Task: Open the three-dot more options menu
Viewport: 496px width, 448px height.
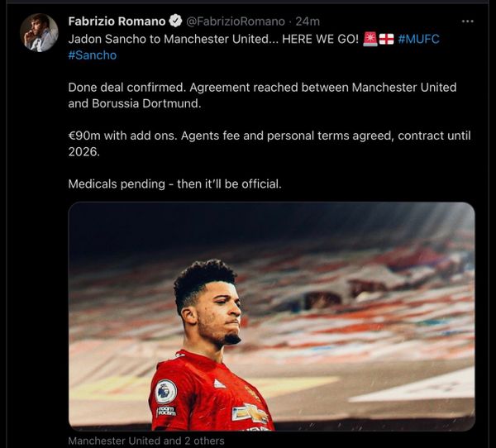Action: [x=468, y=21]
